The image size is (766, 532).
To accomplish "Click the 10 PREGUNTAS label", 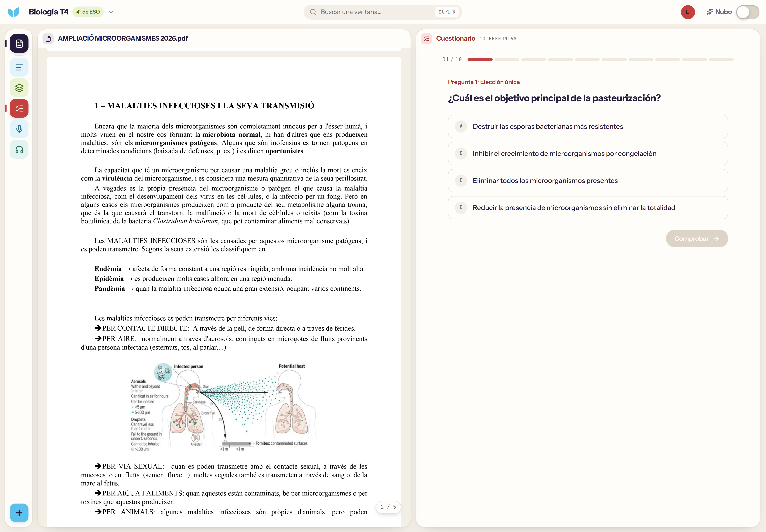I will coord(498,39).
